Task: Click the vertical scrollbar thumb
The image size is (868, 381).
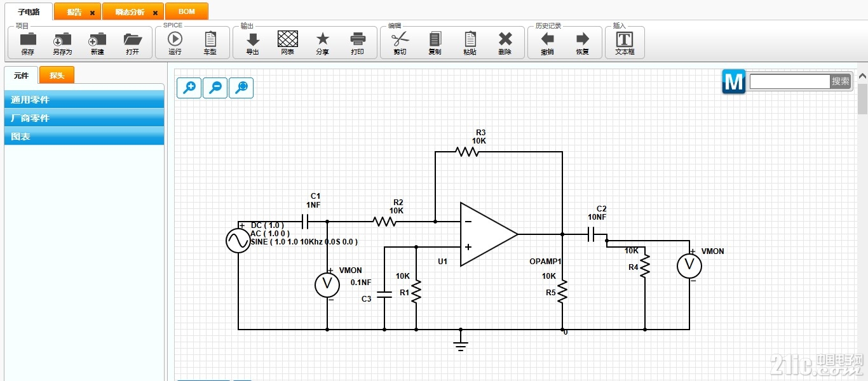Action: [862, 98]
